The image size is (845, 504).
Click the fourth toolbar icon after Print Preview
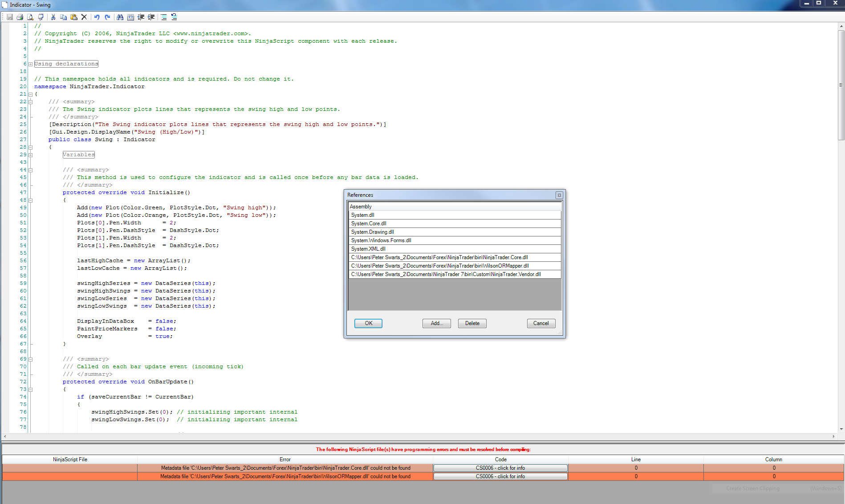pos(41,17)
